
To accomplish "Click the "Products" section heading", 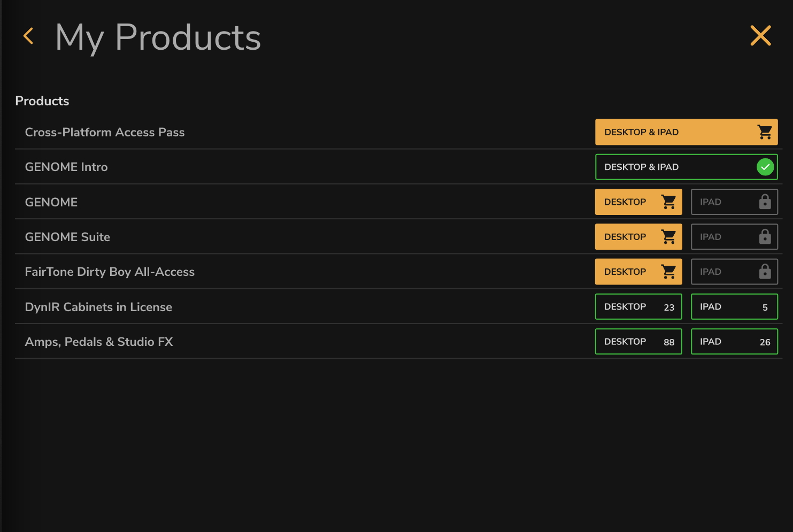I will tap(42, 101).
